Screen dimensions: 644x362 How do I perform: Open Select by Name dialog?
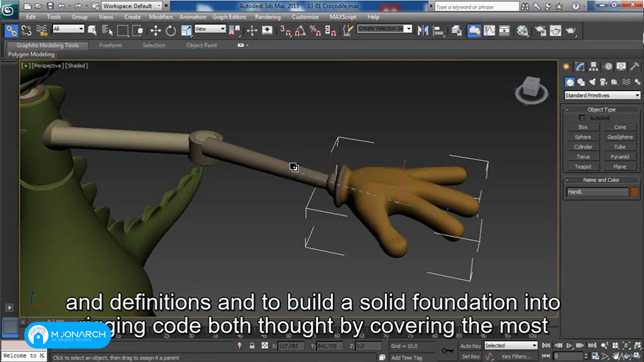pos(107,30)
